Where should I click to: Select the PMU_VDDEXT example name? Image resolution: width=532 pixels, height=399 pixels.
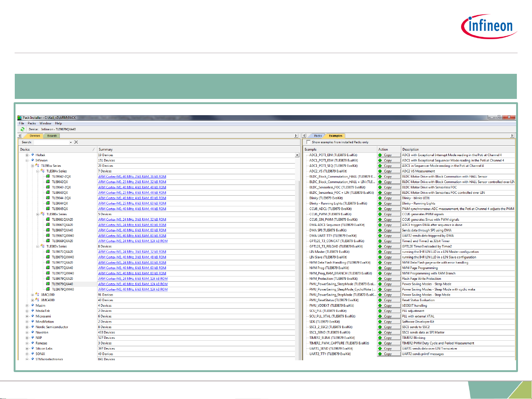pos(332,305)
